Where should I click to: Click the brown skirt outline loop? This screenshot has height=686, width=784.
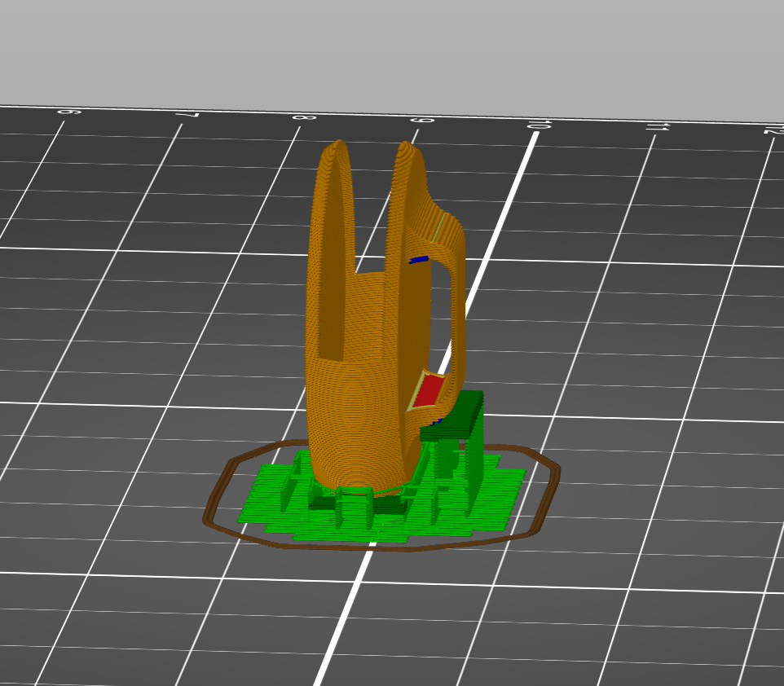click(381, 495)
